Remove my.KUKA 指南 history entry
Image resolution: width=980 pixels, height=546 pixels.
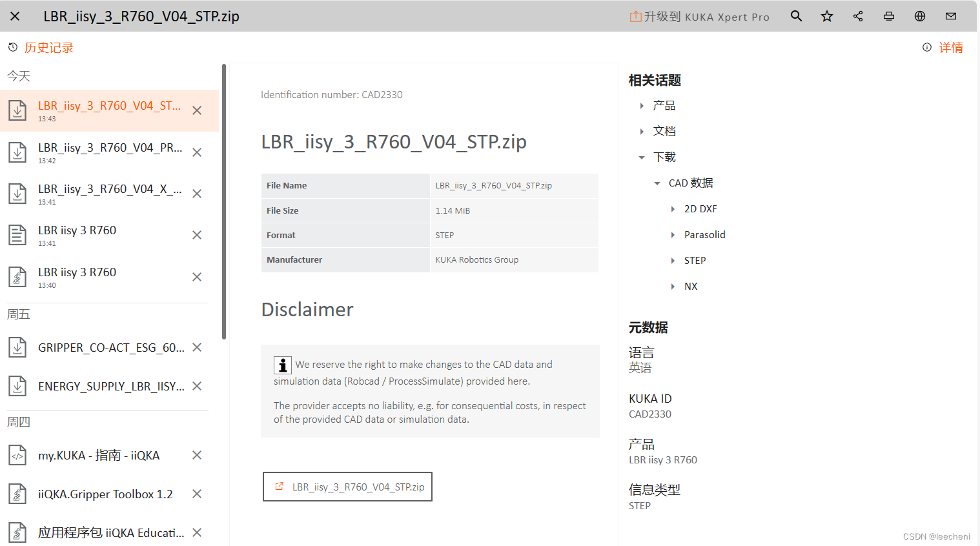coord(197,455)
